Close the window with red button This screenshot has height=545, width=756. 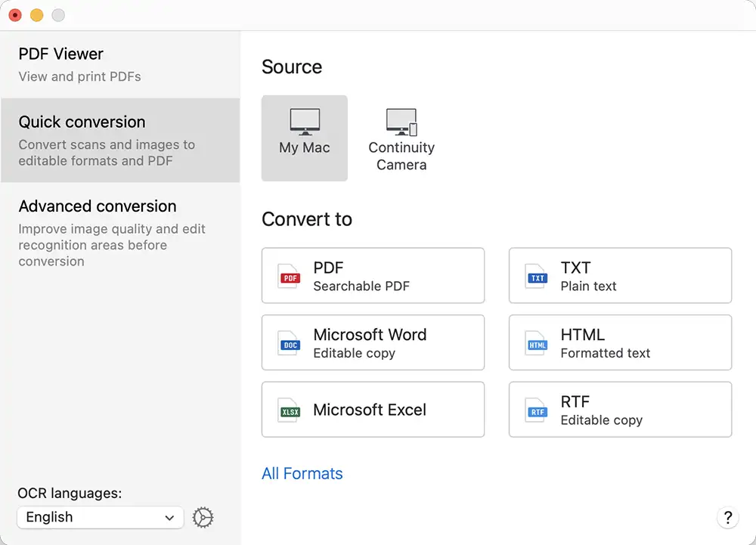tap(15, 15)
